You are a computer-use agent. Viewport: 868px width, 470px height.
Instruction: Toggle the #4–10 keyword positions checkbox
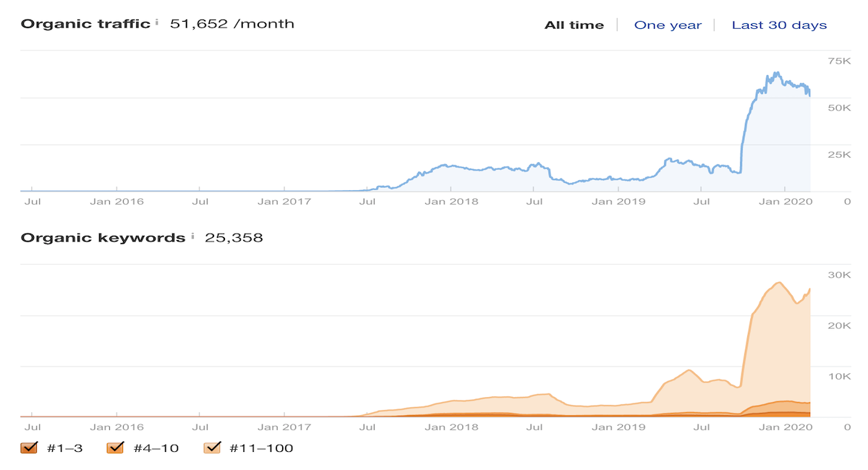coord(115,448)
